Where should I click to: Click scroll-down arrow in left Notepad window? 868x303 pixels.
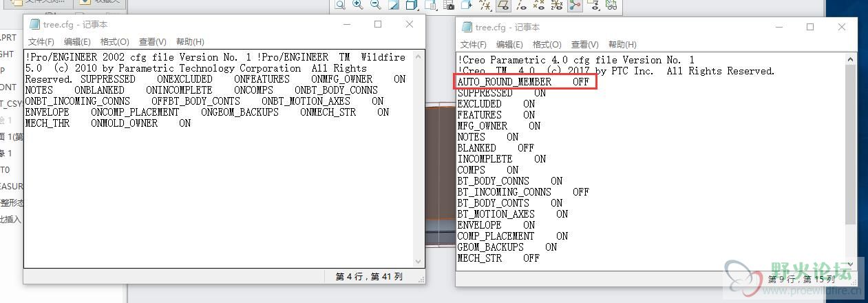pyautogui.click(x=419, y=262)
